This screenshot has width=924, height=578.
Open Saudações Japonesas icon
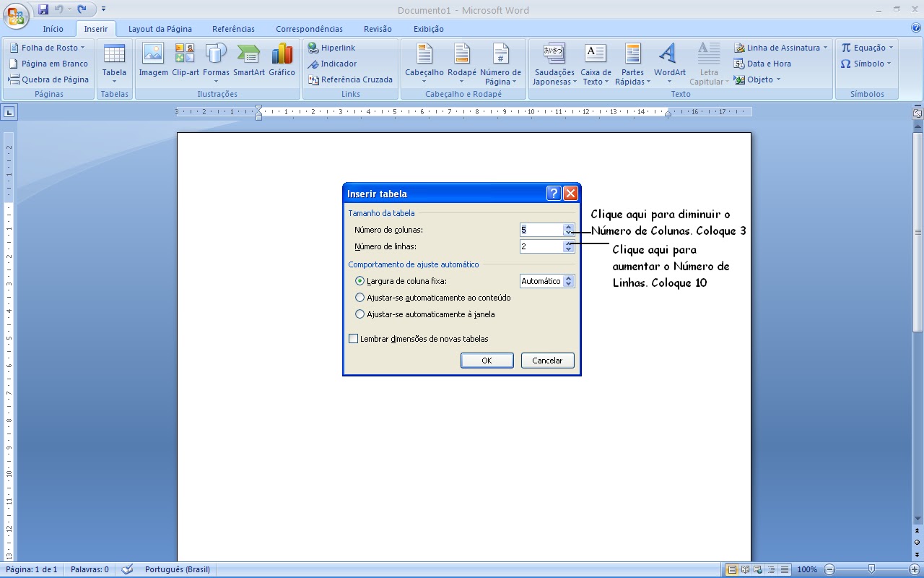(x=554, y=53)
